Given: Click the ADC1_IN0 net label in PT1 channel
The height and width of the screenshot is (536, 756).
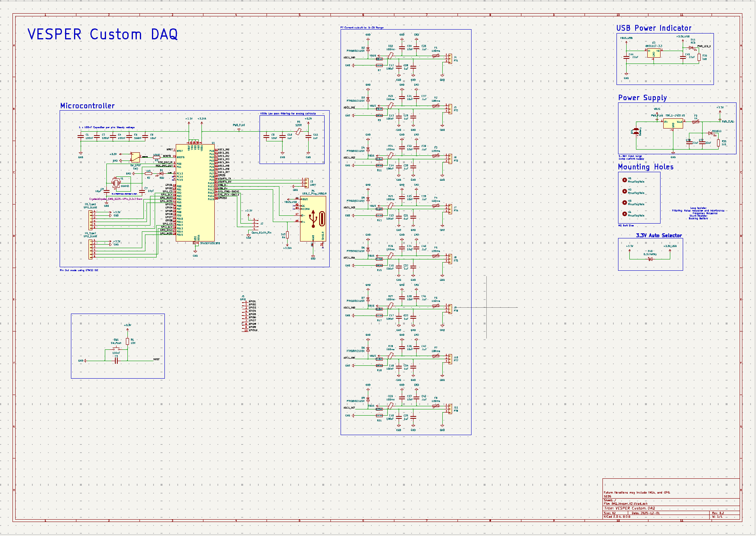Looking at the screenshot, I should click(349, 58).
